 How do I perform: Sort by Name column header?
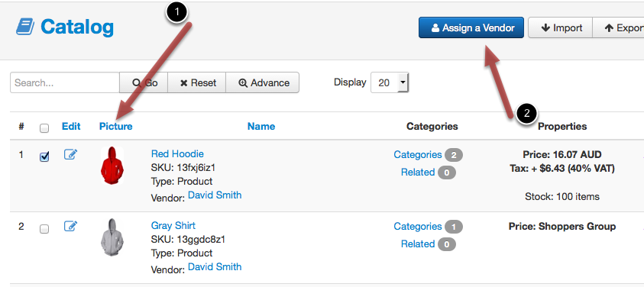point(261,127)
